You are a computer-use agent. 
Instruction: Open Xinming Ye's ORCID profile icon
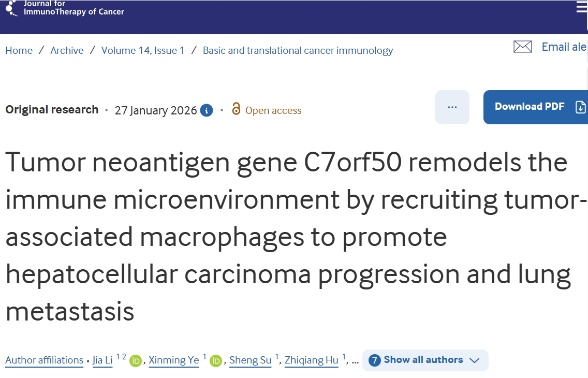216,360
